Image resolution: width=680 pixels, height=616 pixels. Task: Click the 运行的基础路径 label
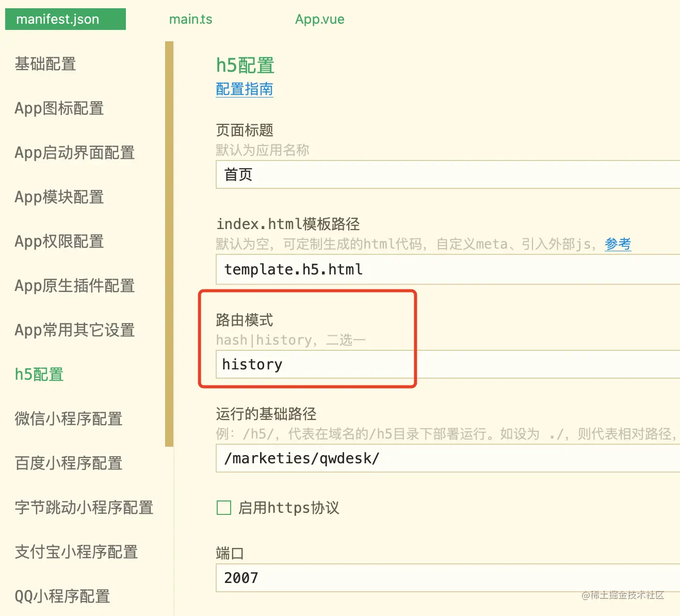(266, 414)
